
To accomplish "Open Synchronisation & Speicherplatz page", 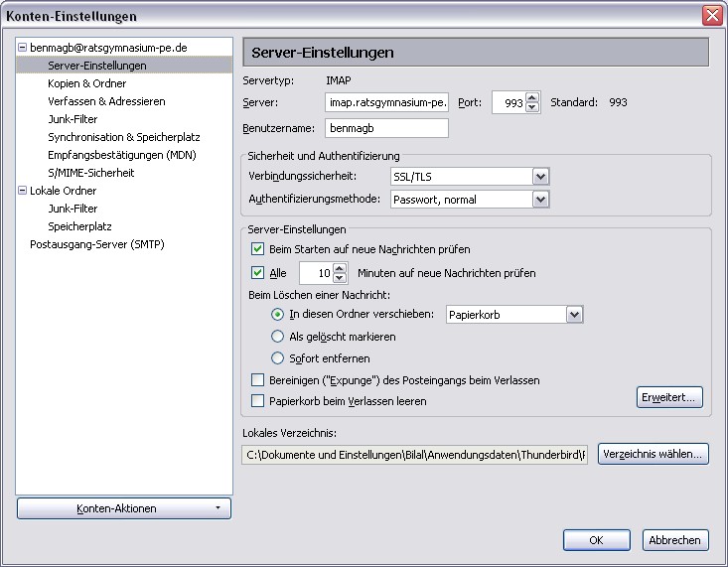I will pos(124,137).
